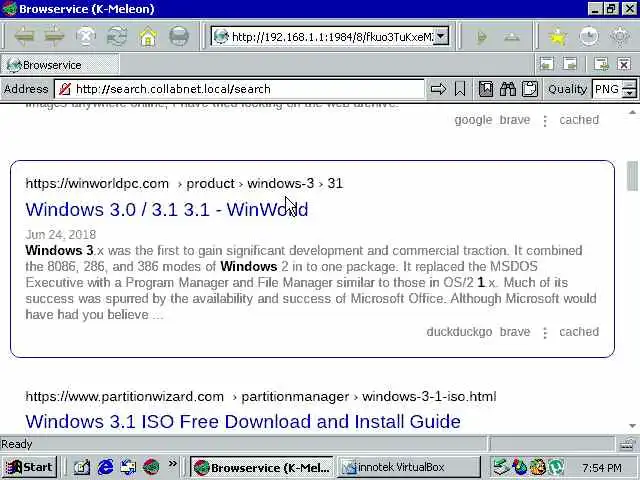Image resolution: width=640 pixels, height=480 pixels.
Task: Click Browservice clipboard icon
Action: pos(530,89)
